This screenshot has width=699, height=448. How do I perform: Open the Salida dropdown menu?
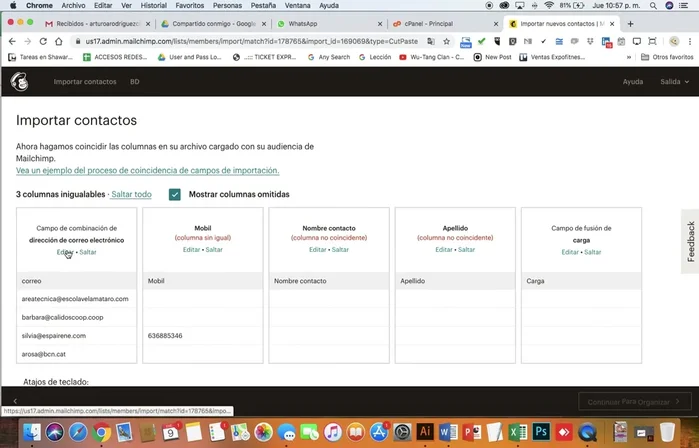(x=674, y=82)
